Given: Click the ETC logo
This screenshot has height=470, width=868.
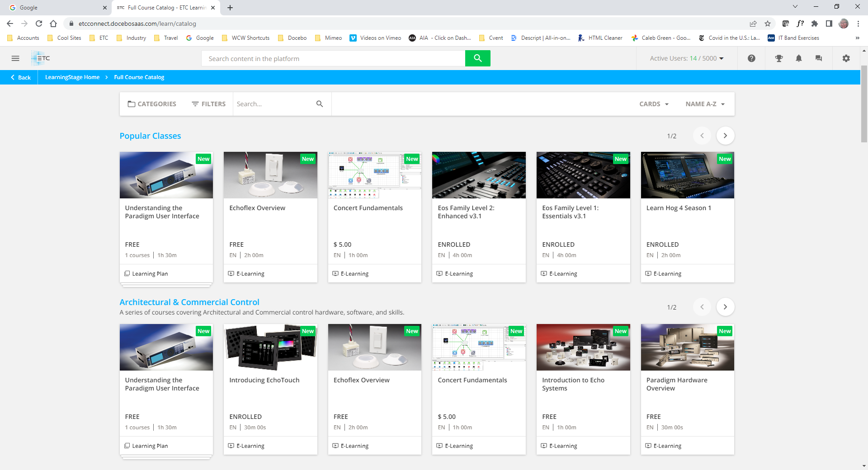Looking at the screenshot, I should pos(41,58).
